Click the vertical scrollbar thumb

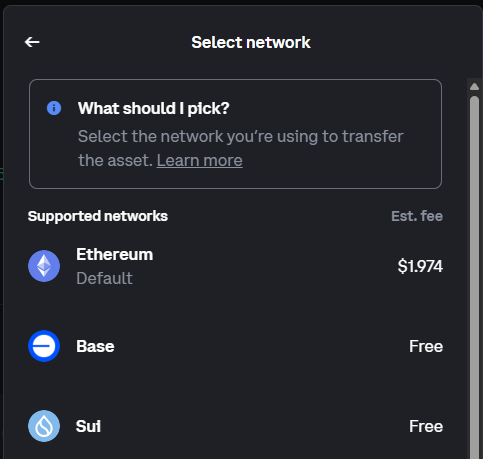coord(474,277)
